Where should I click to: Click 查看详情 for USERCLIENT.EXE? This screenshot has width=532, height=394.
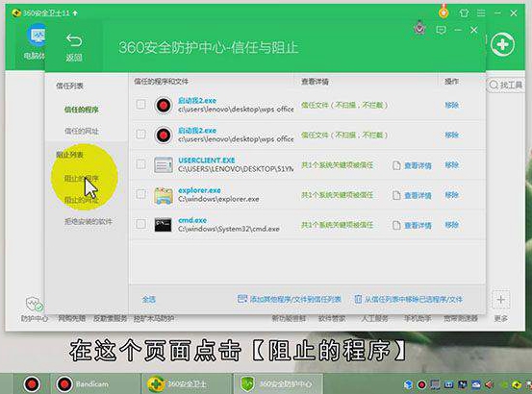pos(413,166)
